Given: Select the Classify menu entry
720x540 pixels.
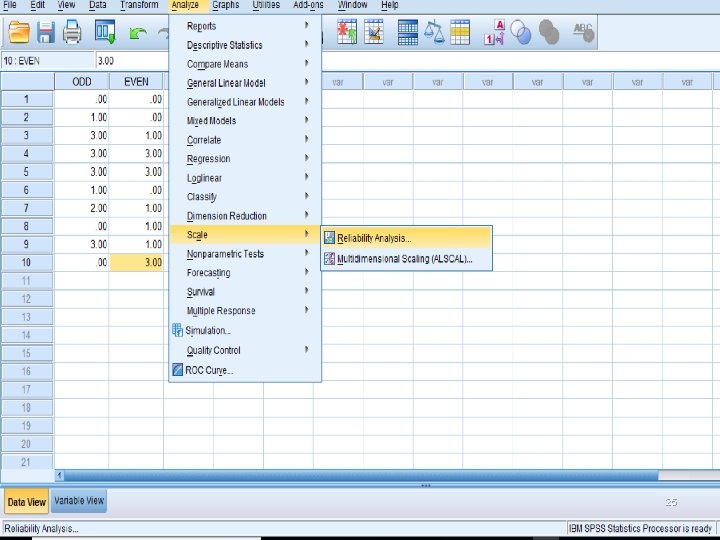Looking at the screenshot, I should pos(245,197).
